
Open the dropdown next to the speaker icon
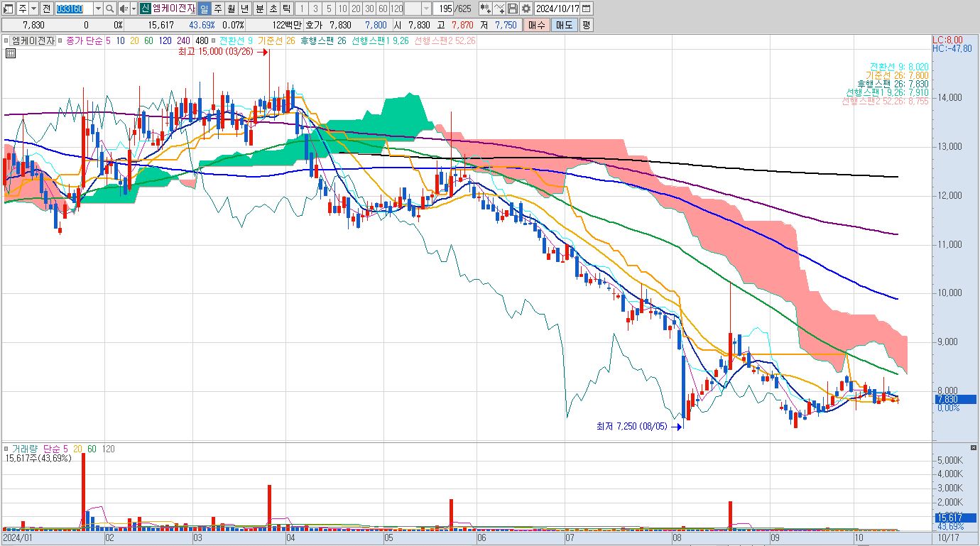click(134, 9)
